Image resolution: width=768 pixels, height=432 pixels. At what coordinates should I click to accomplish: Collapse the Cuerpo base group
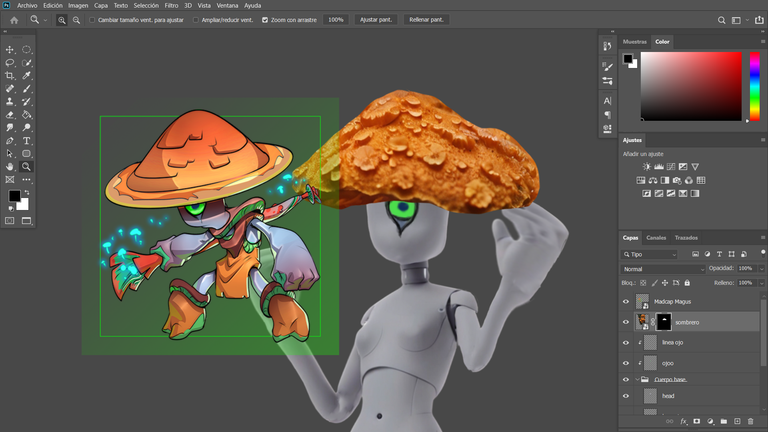637,380
